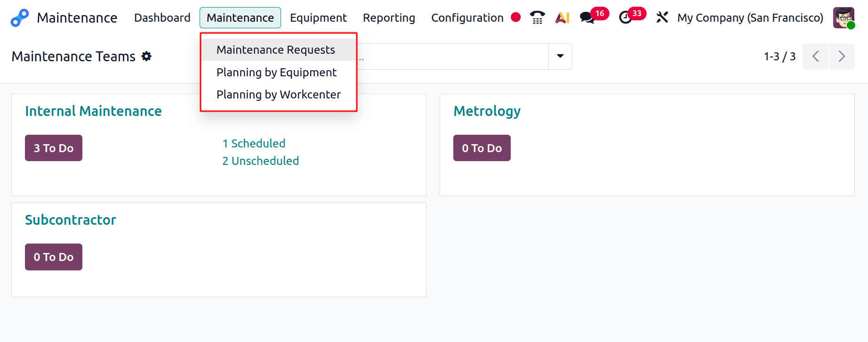
Task: Select Planning by Workcenter entry
Action: (x=279, y=95)
